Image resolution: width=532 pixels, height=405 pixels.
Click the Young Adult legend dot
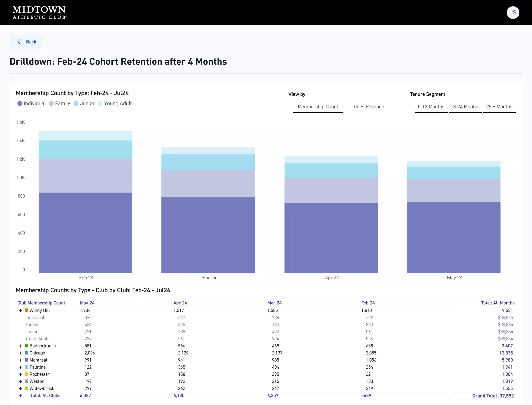pos(100,103)
